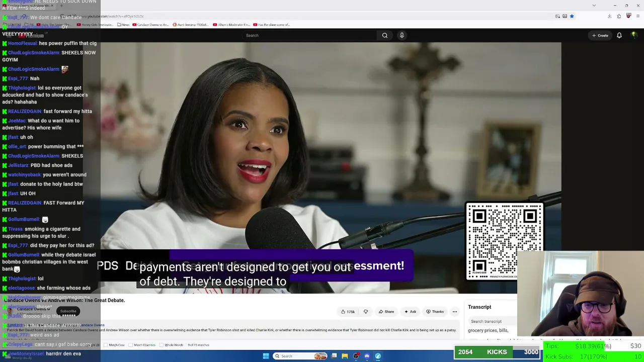Click the chat username ollie_ort
Viewport: 644px width, 362px height.
tap(17, 146)
